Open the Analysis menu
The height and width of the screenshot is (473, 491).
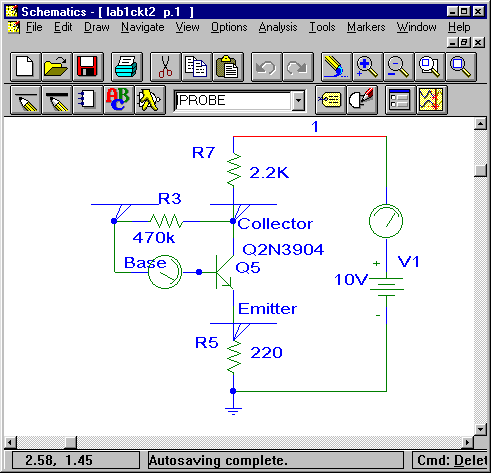point(278,27)
